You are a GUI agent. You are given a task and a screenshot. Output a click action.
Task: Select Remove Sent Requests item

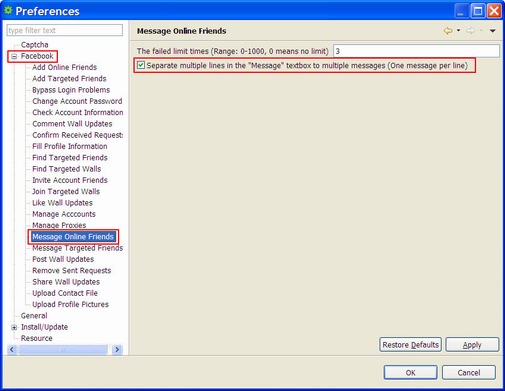pyautogui.click(x=71, y=271)
